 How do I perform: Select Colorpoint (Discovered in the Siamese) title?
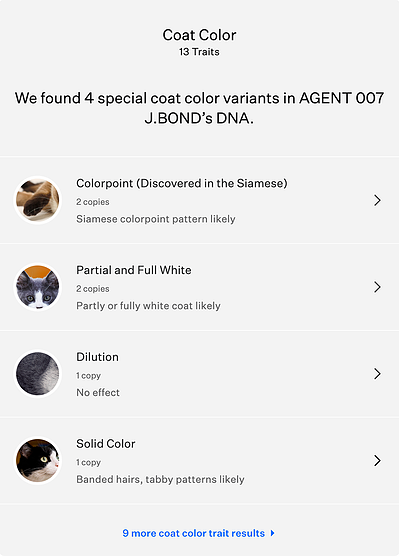[182, 183]
